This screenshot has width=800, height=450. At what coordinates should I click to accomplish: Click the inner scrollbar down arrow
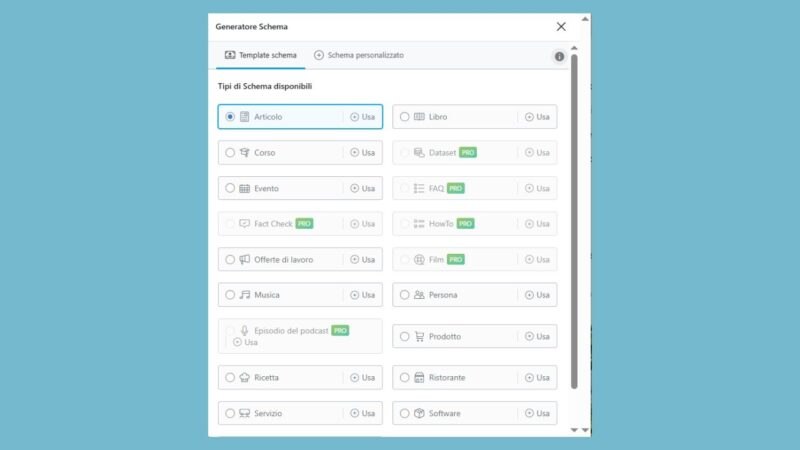574,430
